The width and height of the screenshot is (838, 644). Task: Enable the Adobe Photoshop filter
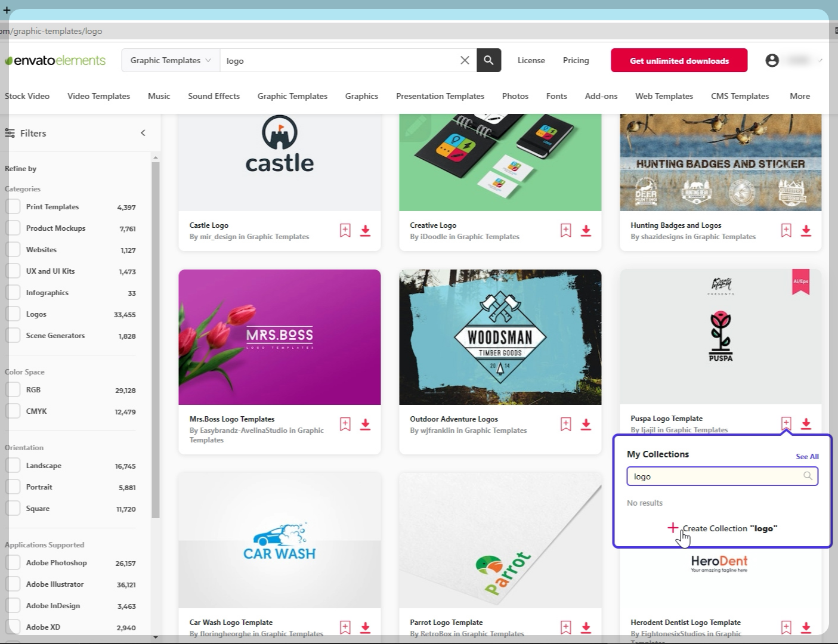(x=13, y=563)
